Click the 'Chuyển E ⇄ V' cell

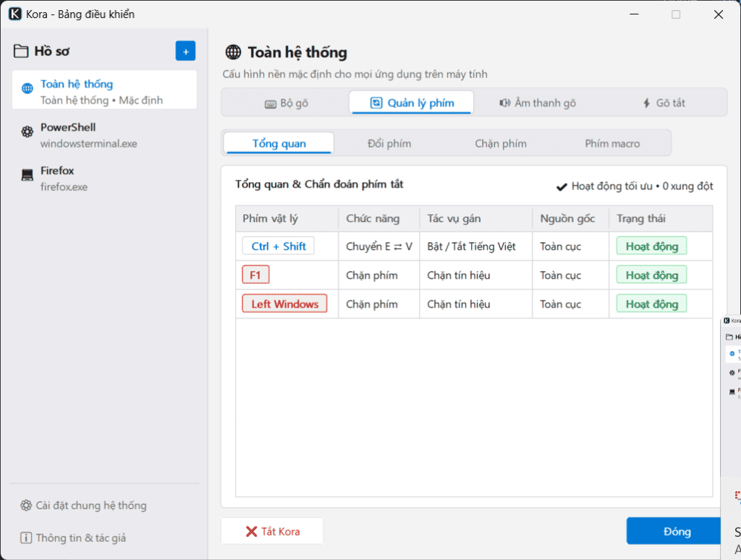click(x=379, y=246)
